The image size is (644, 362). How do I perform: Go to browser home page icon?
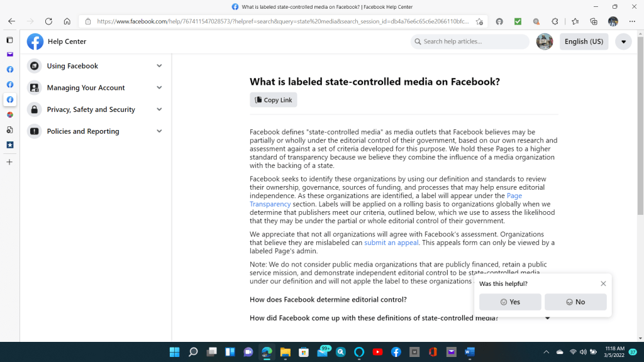[67, 21]
